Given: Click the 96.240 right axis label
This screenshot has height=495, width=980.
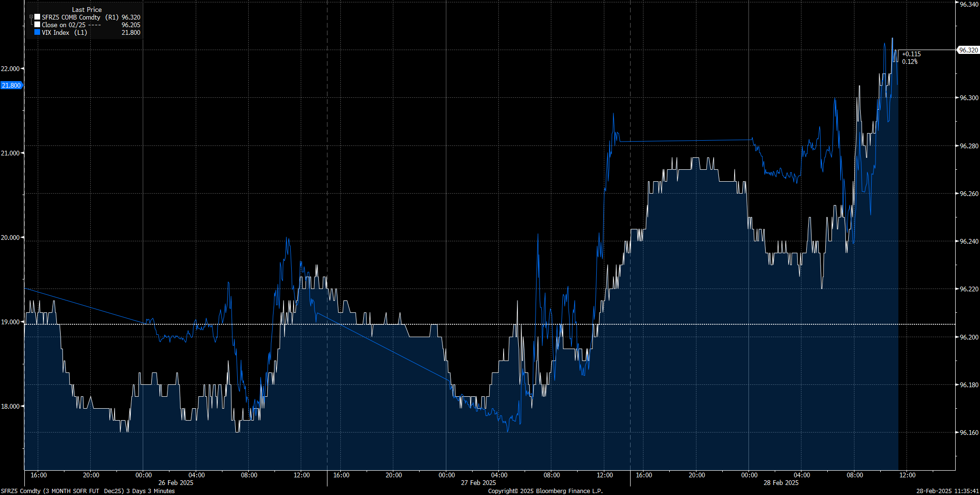Looking at the screenshot, I should (969, 241).
